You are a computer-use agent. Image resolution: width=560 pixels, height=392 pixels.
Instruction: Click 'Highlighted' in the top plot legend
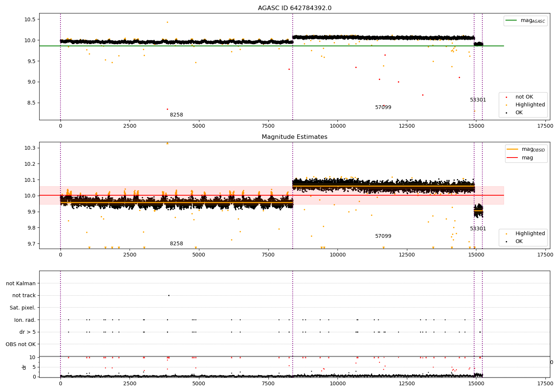click(x=530, y=105)
